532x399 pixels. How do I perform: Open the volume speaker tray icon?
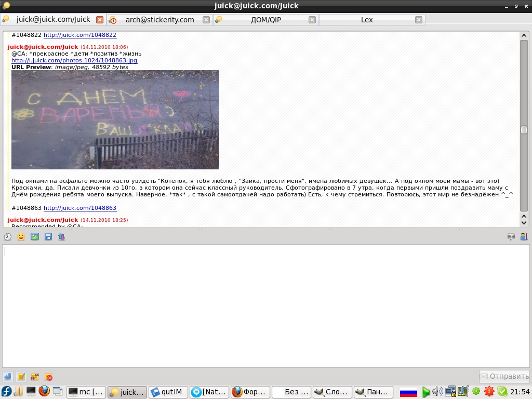[x=437, y=392]
